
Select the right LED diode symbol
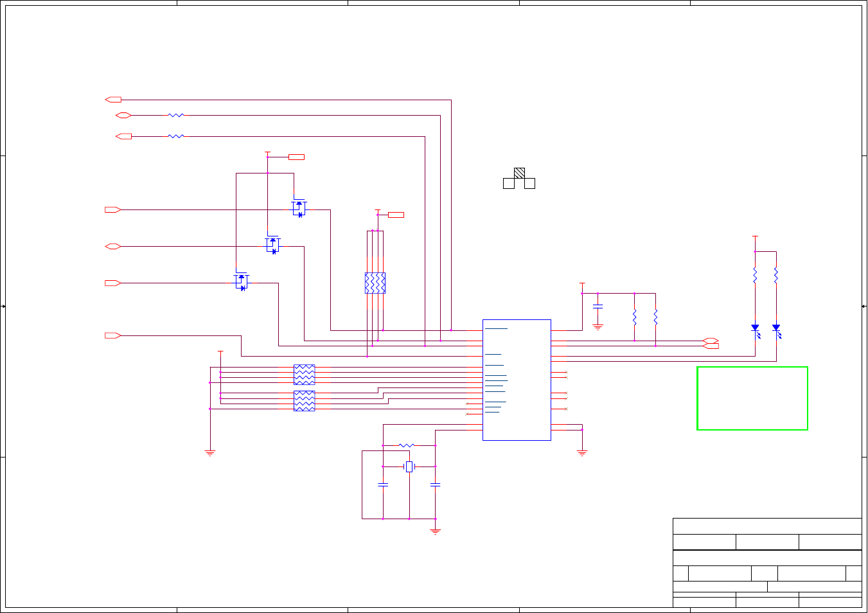(x=777, y=330)
